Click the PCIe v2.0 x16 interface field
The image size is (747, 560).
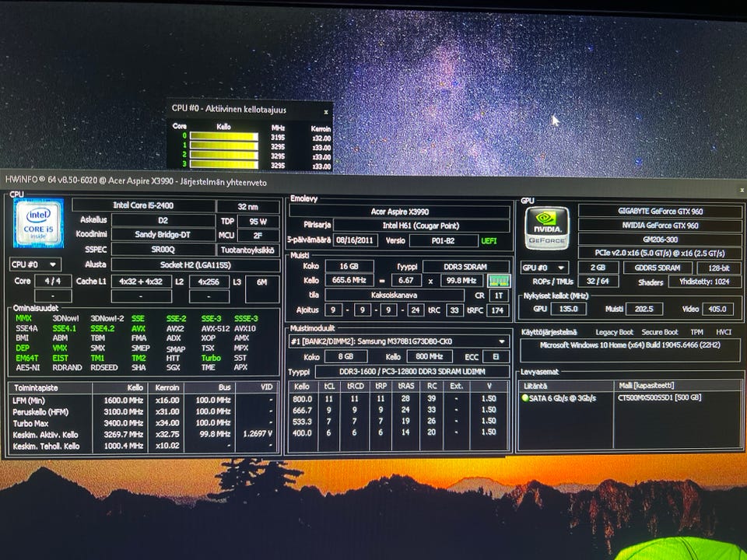click(x=660, y=253)
